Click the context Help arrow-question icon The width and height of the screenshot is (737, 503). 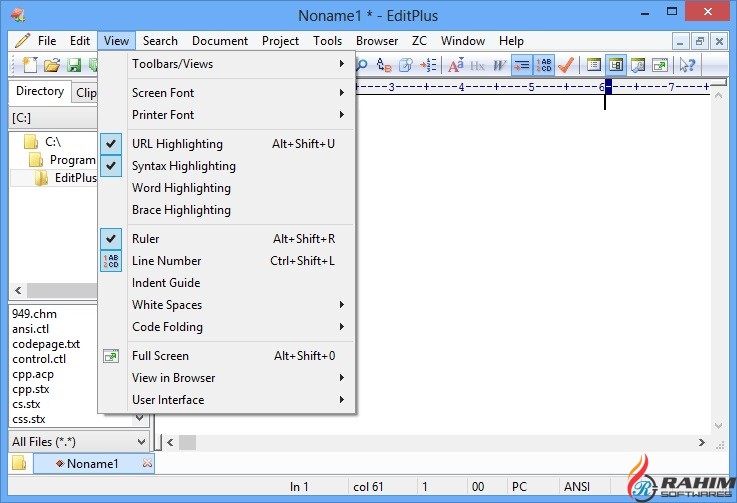687,65
